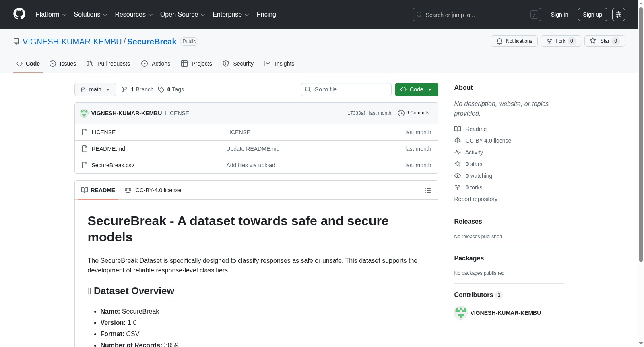Viewport: 644px width, 347px height.
Task: Click the search magnifier icon in header
Action: coord(419,15)
